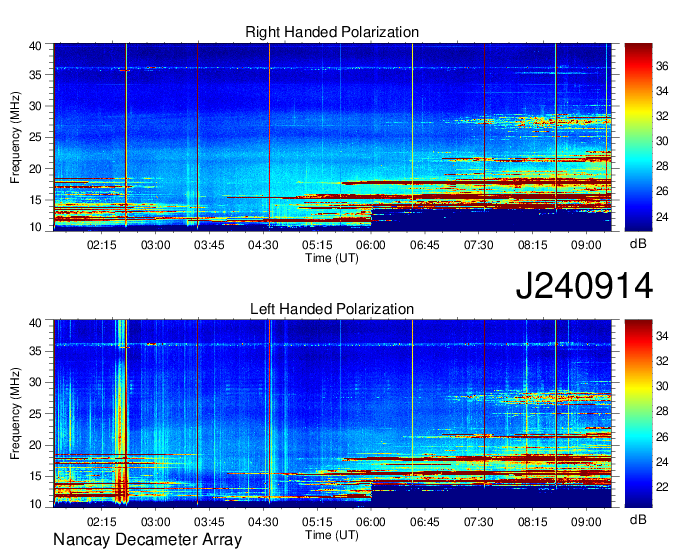Click "Time (UT)" label under Left Handed plot
The height and width of the screenshot is (552, 680).
click(332, 535)
